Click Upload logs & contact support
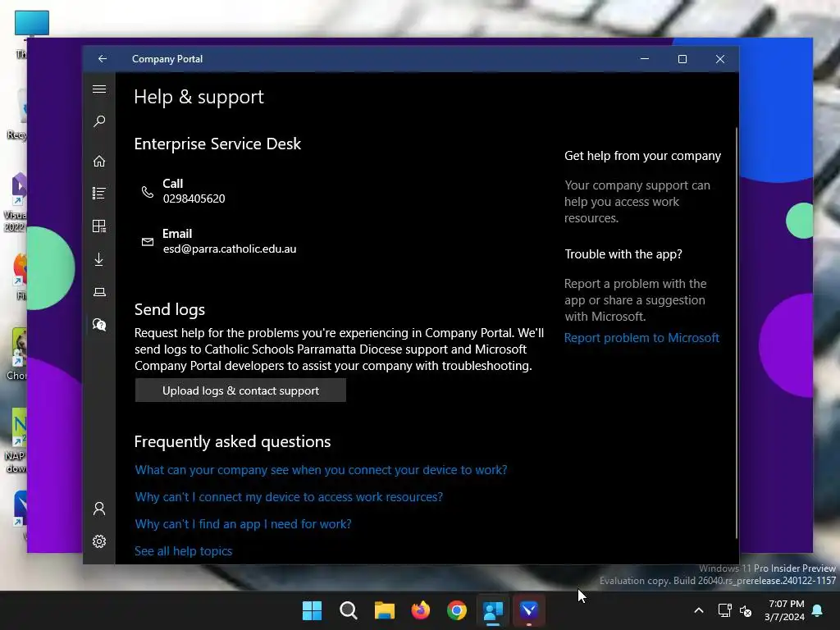This screenshot has height=630, width=840. pos(240,390)
